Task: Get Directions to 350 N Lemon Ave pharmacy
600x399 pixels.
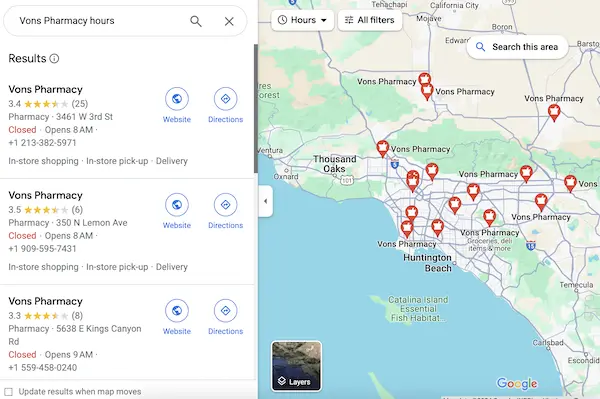Action: coord(225,211)
